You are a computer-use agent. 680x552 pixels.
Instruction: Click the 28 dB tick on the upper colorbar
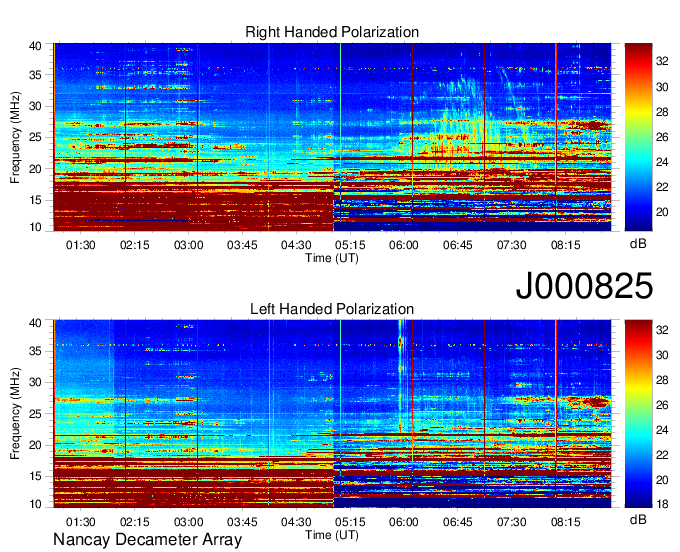tap(662, 112)
